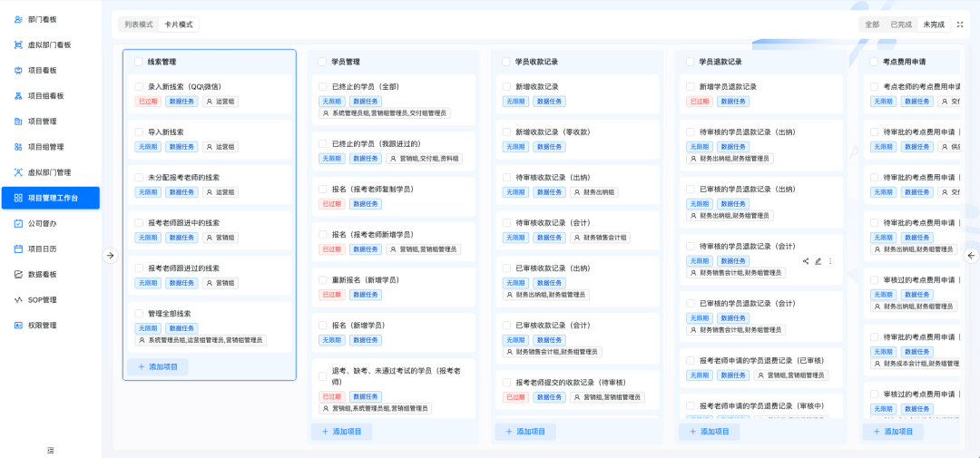The width and height of the screenshot is (980, 458).
Task: Click 添加项目 under 学员退款记录
Action: (709, 432)
